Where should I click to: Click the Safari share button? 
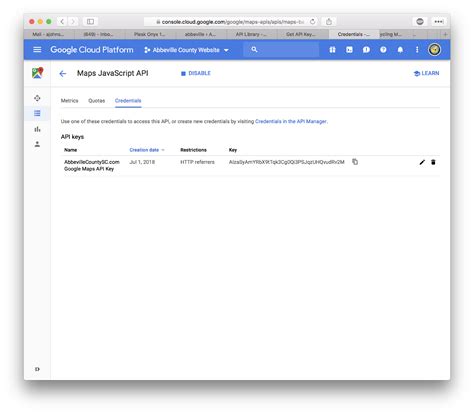click(329, 22)
